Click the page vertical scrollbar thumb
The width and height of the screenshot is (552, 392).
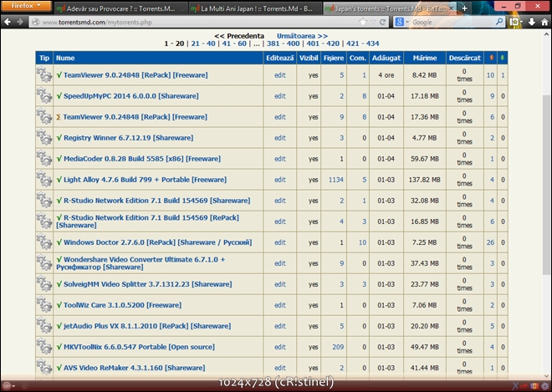546,185
